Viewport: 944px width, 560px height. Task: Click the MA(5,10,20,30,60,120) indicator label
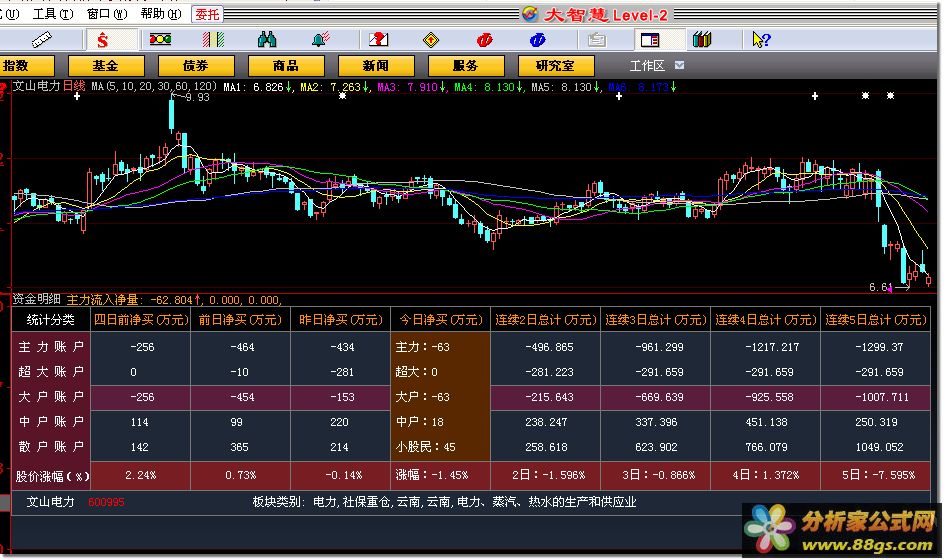pos(154,87)
